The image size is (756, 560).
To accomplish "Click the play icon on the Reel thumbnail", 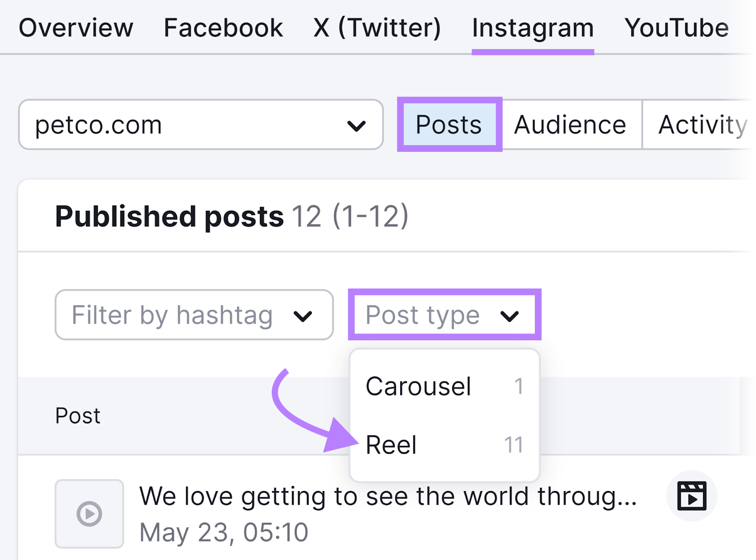I will (89, 514).
